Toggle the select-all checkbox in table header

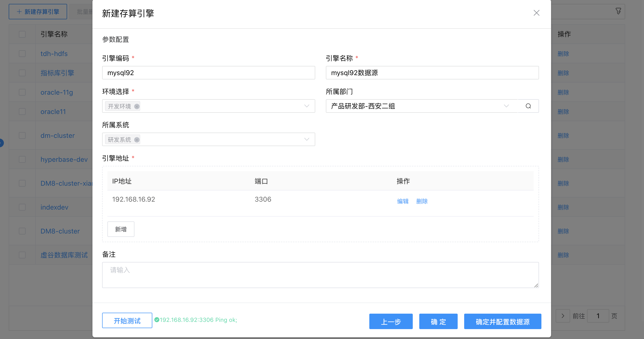(22, 34)
